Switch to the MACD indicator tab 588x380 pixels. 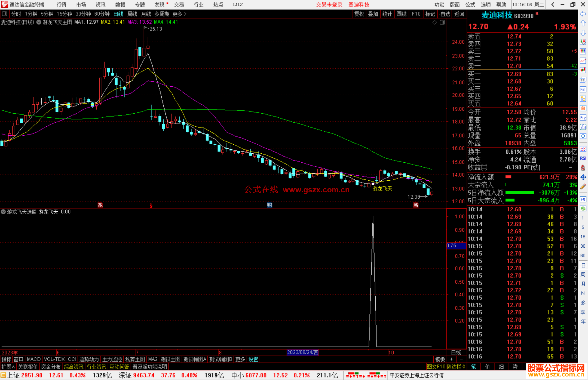click(33, 359)
